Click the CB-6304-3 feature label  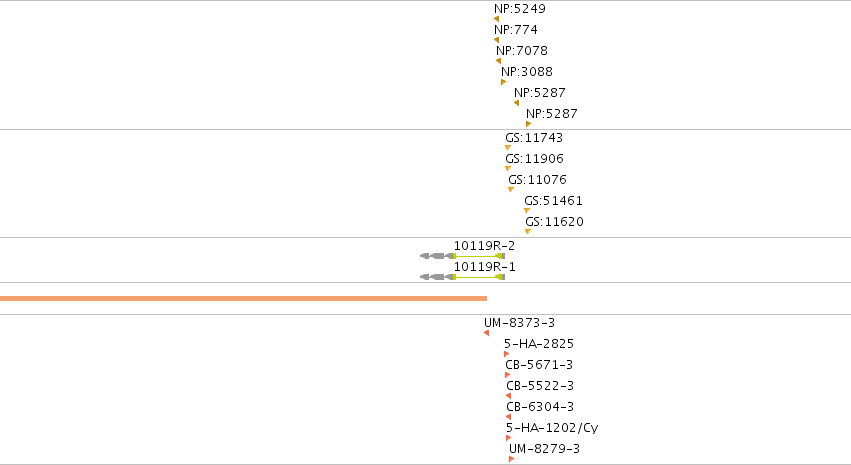point(540,407)
